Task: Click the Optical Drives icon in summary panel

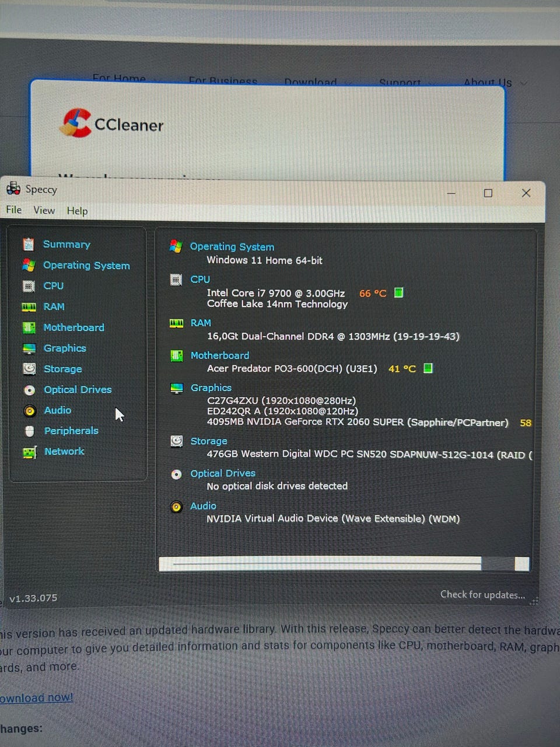Action: click(176, 474)
